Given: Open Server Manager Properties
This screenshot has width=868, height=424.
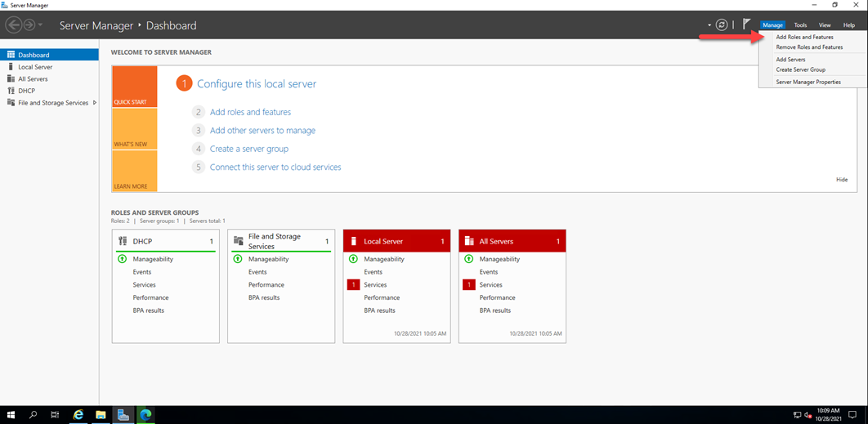Looking at the screenshot, I should pyautogui.click(x=808, y=82).
